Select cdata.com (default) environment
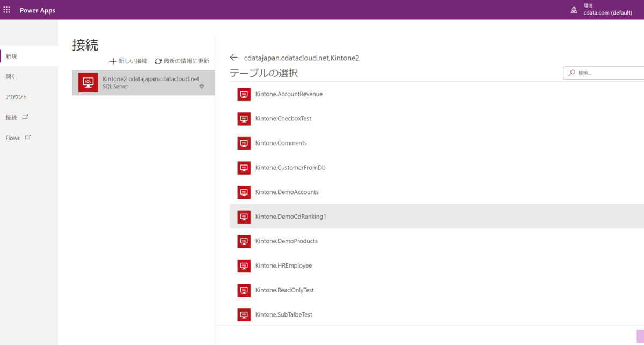Screen dimensions: 644x345 pos(608,13)
